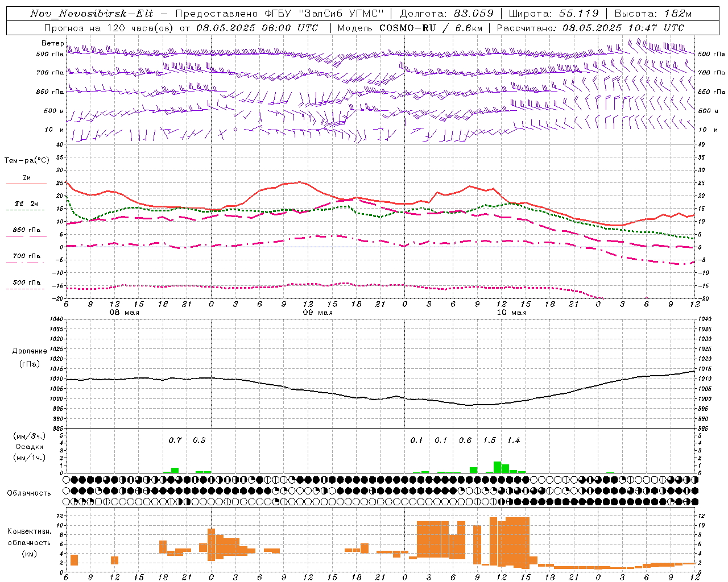Click the 0.6 precipitation value

pyautogui.click(x=465, y=440)
